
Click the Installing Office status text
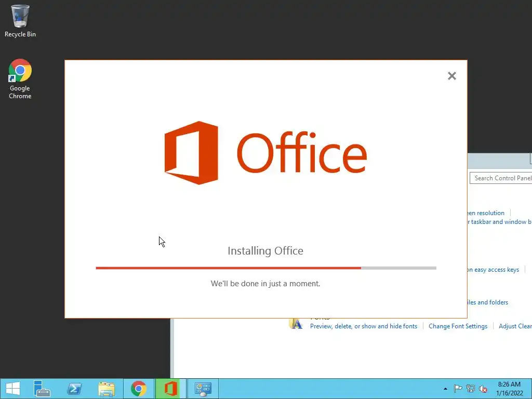point(265,251)
